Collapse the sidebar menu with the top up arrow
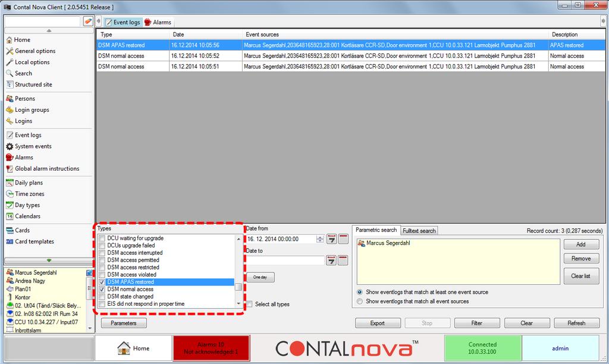 (x=49, y=30)
